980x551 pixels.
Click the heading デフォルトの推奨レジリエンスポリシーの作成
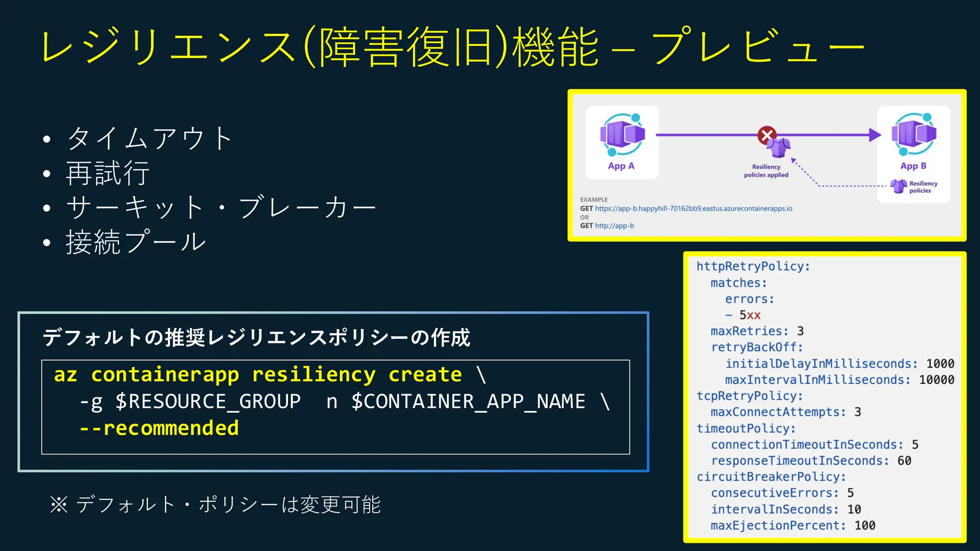click(256, 338)
